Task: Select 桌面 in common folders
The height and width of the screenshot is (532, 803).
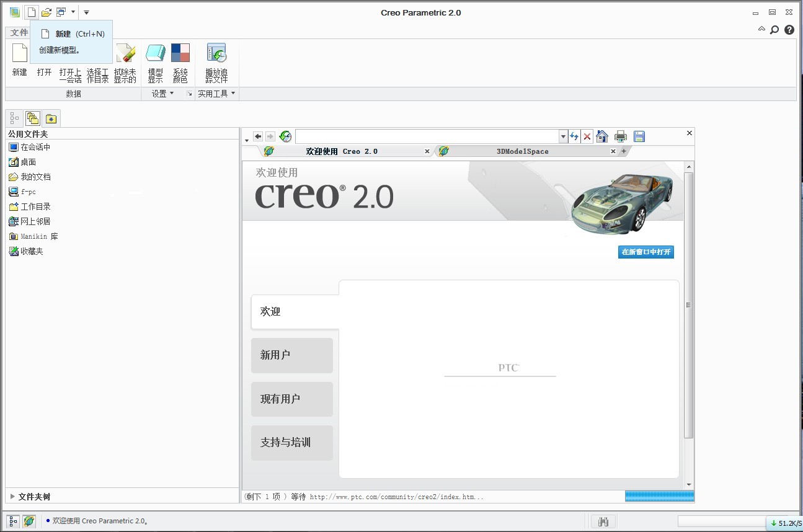Action: [x=22, y=162]
